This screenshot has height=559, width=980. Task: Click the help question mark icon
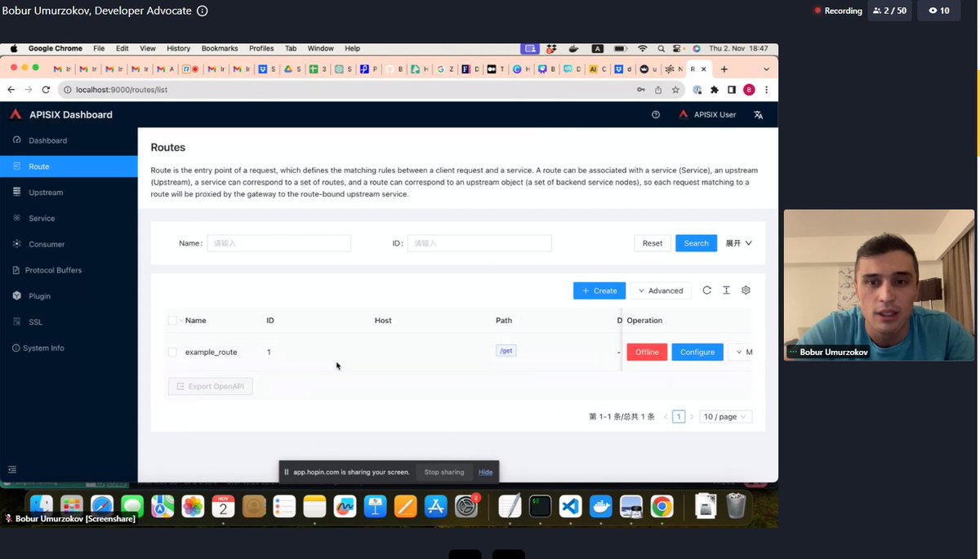click(x=656, y=115)
